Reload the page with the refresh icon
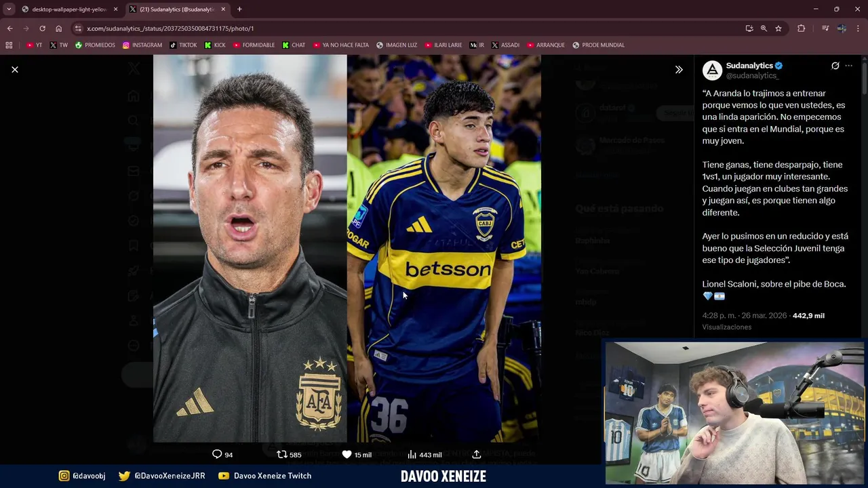Screen dimensions: 868x488 pyautogui.click(x=42, y=28)
